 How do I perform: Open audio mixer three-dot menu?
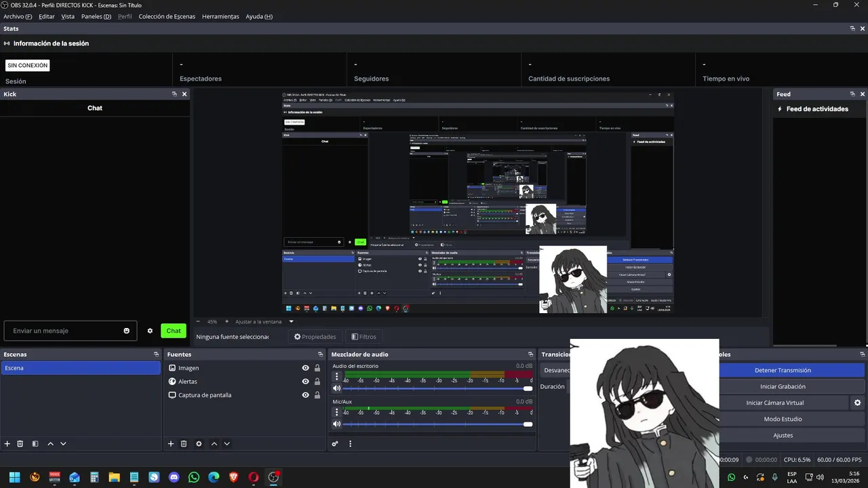[351, 444]
